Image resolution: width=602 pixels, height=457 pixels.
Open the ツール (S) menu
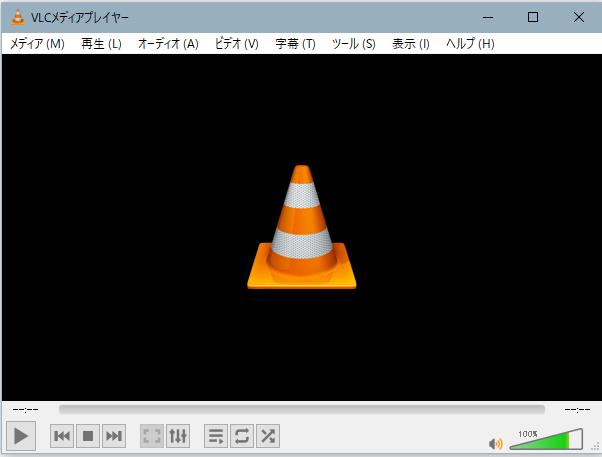353,44
